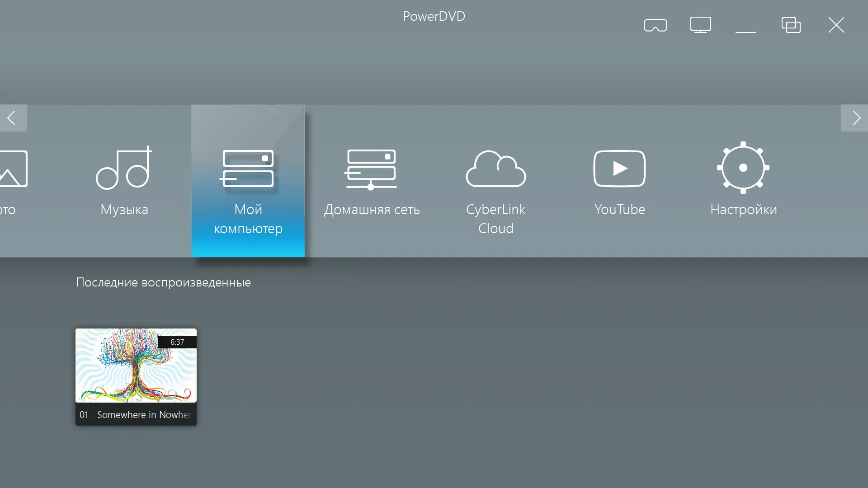
Task: Open the CyberLink Cloud icon
Action: pyautogui.click(x=495, y=169)
